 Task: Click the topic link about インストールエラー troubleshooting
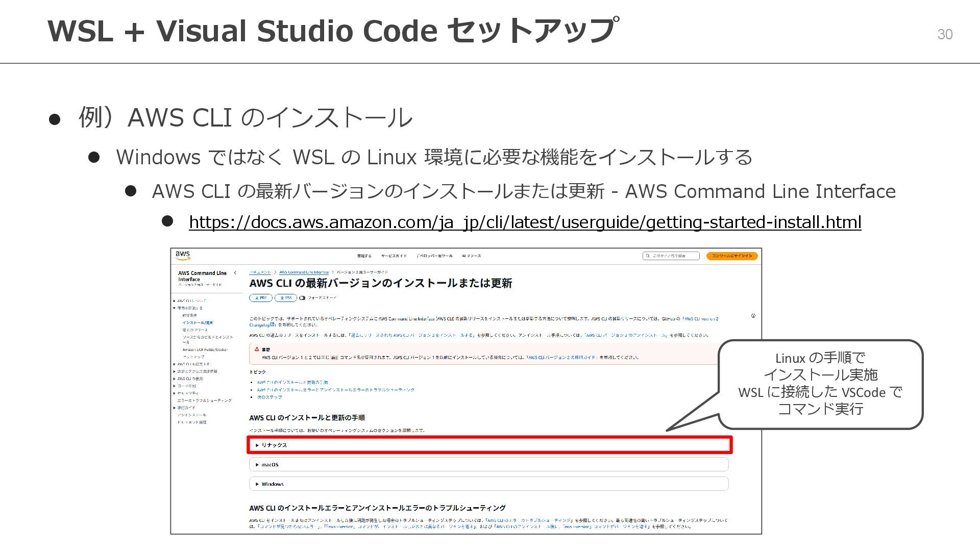[336, 390]
